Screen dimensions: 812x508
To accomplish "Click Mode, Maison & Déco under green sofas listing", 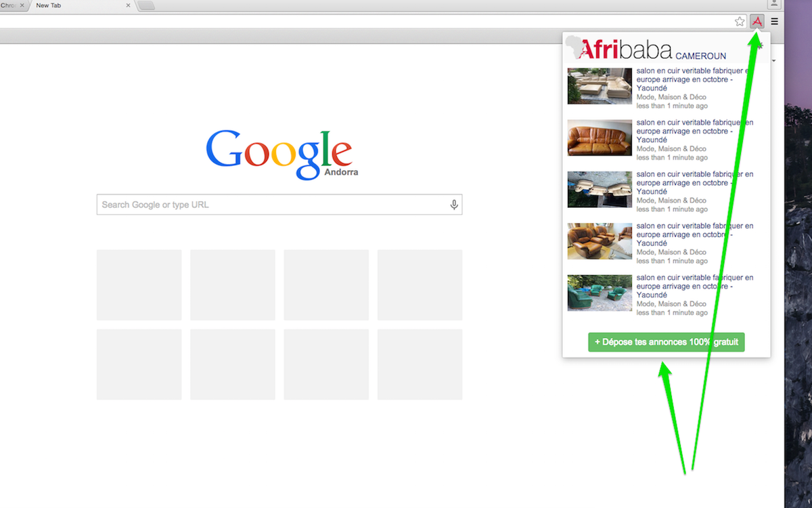I will pyautogui.click(x=671, y=304).
